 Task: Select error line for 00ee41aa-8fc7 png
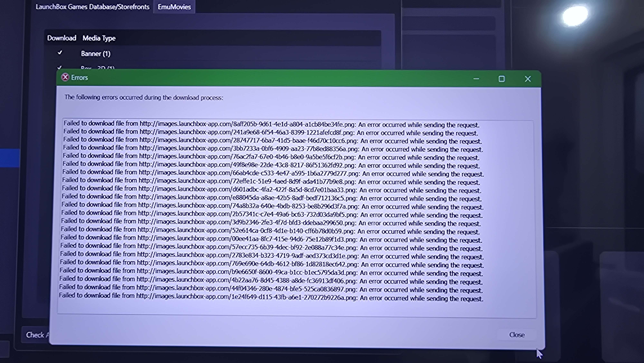271,239
